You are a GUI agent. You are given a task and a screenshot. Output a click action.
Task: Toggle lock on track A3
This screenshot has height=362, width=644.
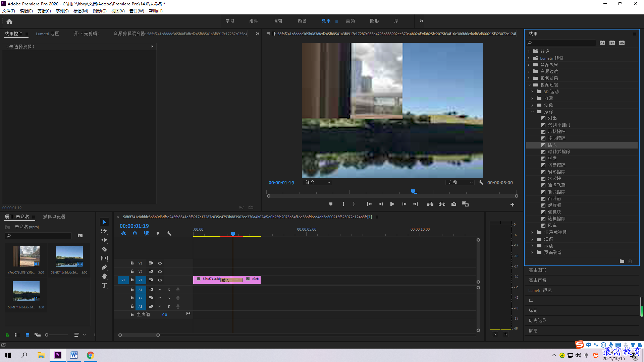pyautogui.click(x=132, y=306)
